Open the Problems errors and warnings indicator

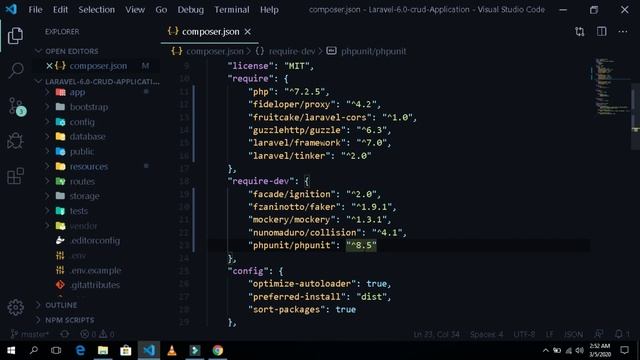coord(97,334)
